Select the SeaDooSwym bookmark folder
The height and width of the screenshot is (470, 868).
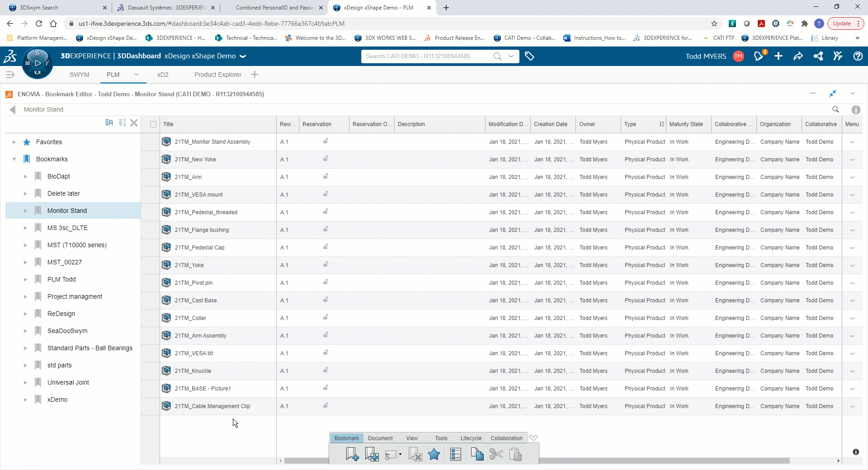67,331
